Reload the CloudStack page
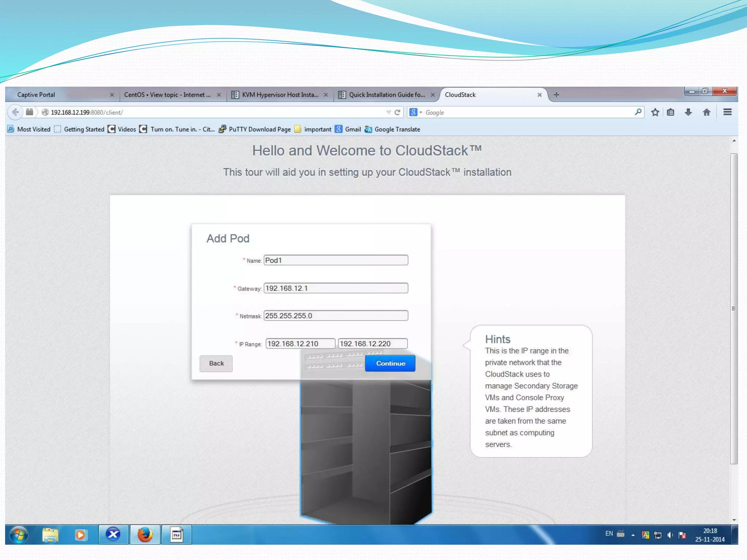The image size is (747, 560). pos(398,112)
